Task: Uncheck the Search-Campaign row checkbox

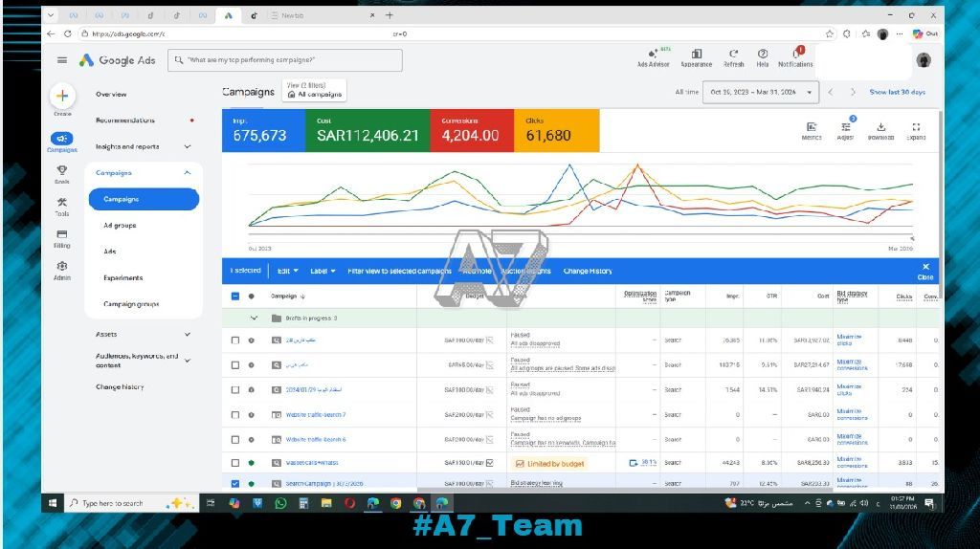Action: pos(235,483)
